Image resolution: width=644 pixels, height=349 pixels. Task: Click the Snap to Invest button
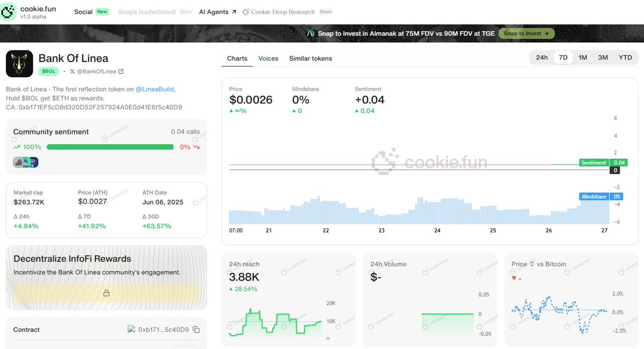526,33
